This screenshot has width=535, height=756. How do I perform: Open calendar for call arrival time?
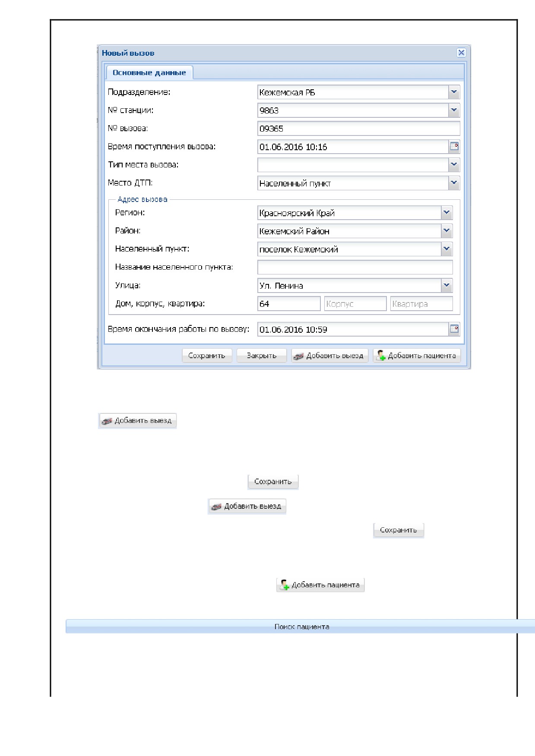454,147
